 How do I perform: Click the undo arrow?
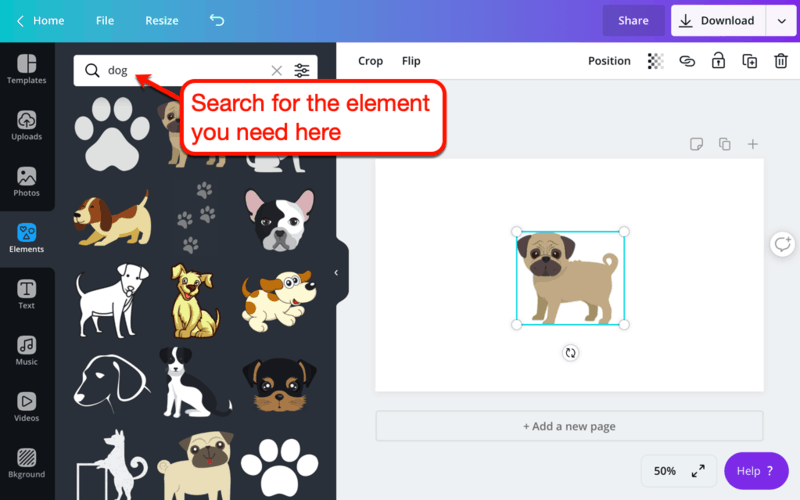coord(217,20)
